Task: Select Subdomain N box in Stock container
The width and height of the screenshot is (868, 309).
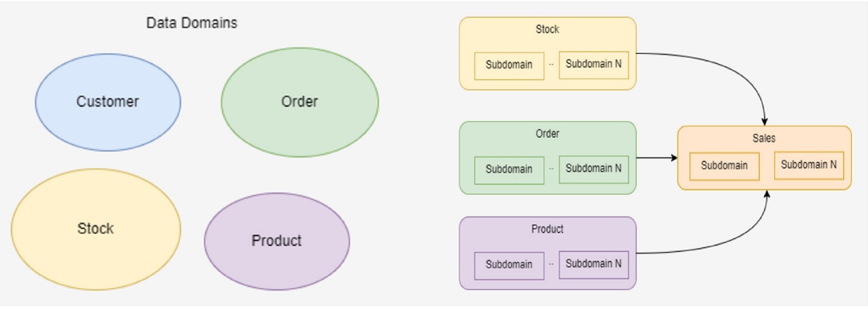Action: pos(594,65)
